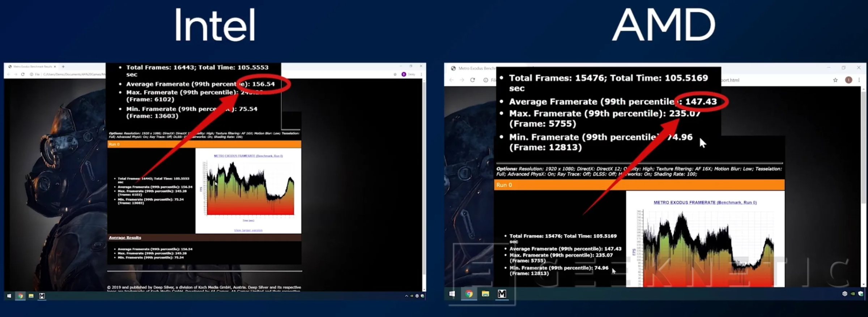Image resolution: width=868 pixels, height=317 pixels.
Task: Click framerate chart in AMD window
Action: point(705,239)
